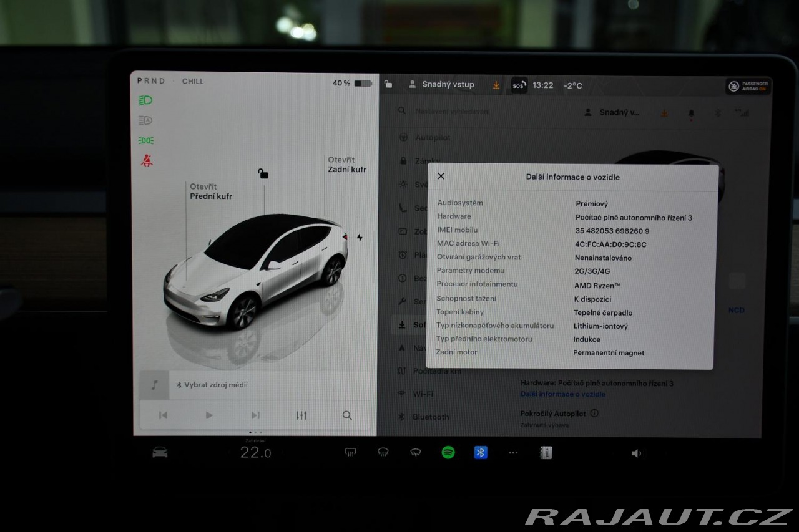Toggle the rear window defroster
This screenshot has width=799, height=532.
pyautogui.click(x=351, y=453)
